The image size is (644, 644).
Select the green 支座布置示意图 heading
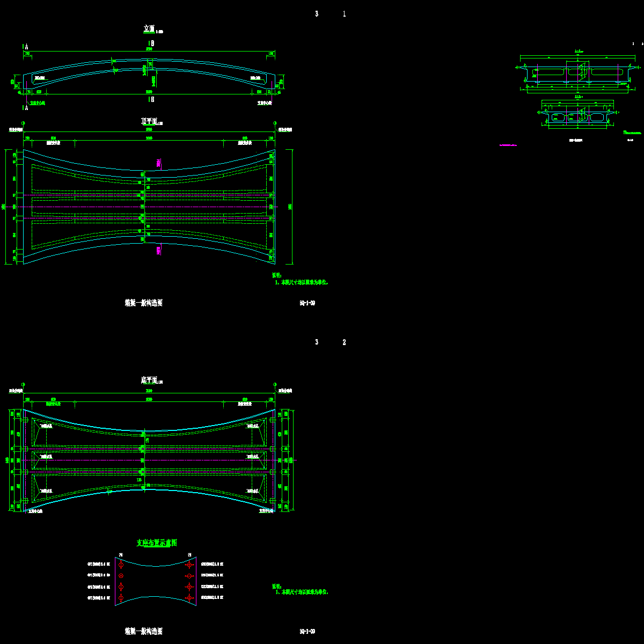[157, 543]
